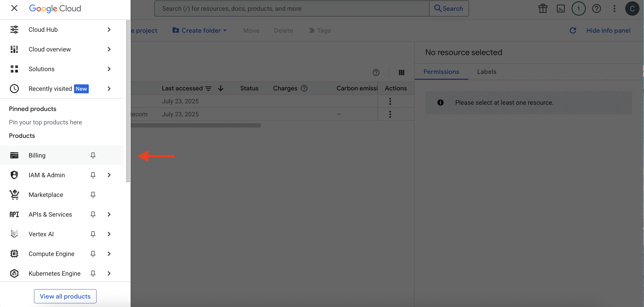Switch to the Labels tab
The width and height of the screenshot is (644, 307).
pyautogui.click(x=487, y=72)
